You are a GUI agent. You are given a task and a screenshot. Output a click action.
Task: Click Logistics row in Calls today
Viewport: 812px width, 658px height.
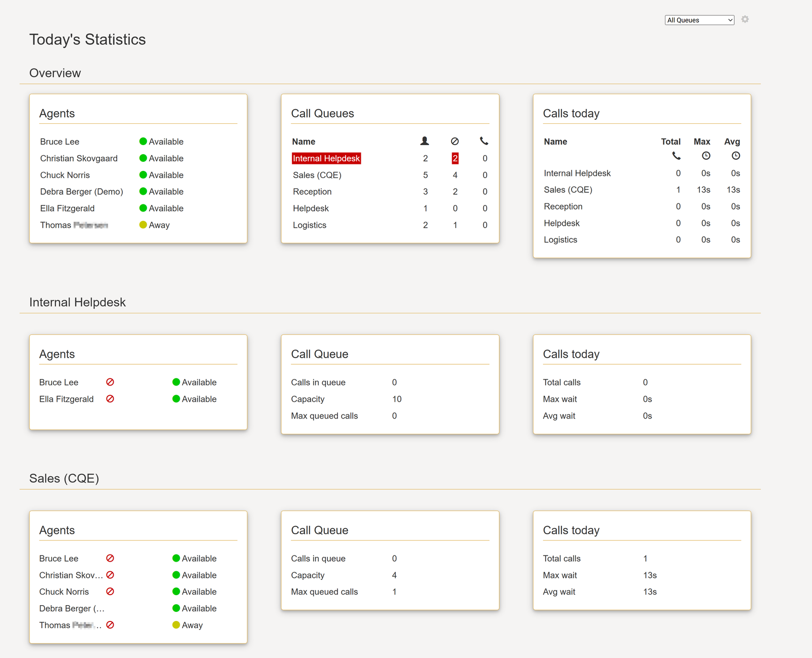(x=642, y=240)
